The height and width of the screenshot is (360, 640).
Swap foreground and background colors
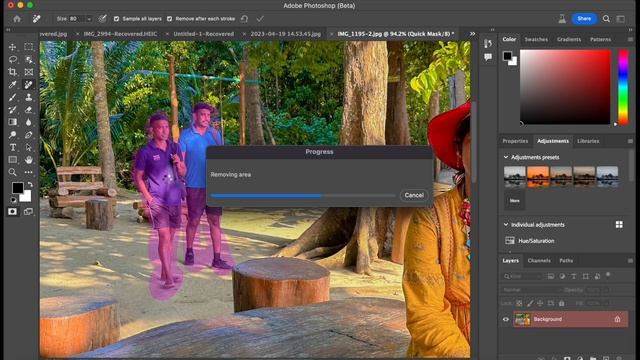30,185
